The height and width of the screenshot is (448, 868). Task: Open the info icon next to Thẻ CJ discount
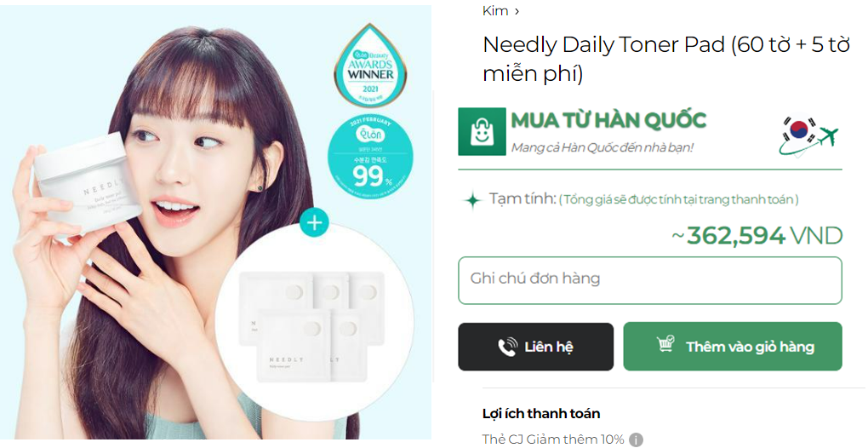point(636,440)
